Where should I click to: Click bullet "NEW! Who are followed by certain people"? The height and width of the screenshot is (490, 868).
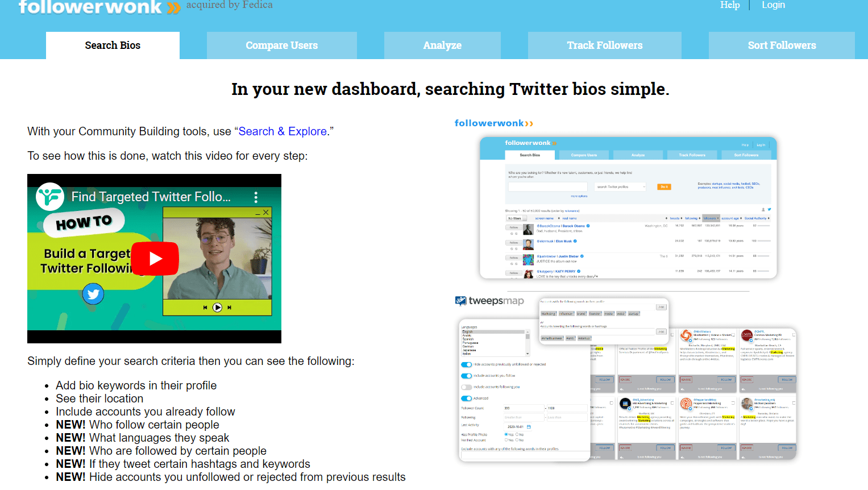161,451
